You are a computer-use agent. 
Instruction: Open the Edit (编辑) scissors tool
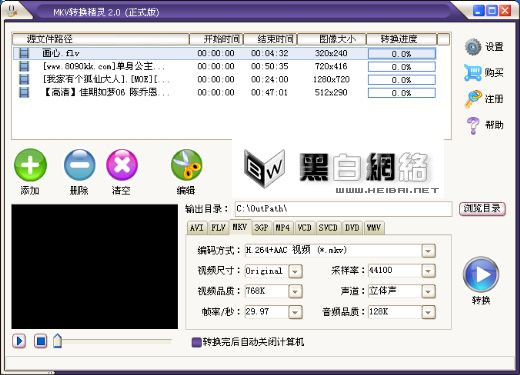[x=186, y=165]
